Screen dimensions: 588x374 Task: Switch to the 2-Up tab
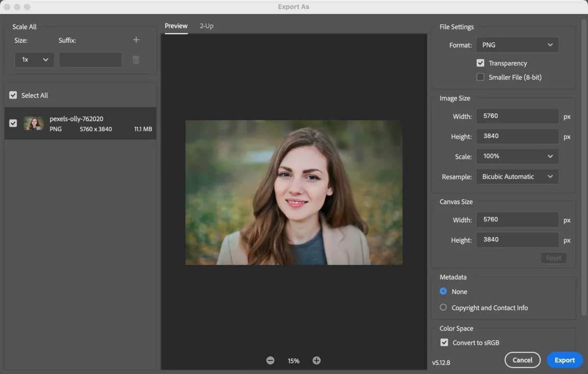(x=206, y=26)
